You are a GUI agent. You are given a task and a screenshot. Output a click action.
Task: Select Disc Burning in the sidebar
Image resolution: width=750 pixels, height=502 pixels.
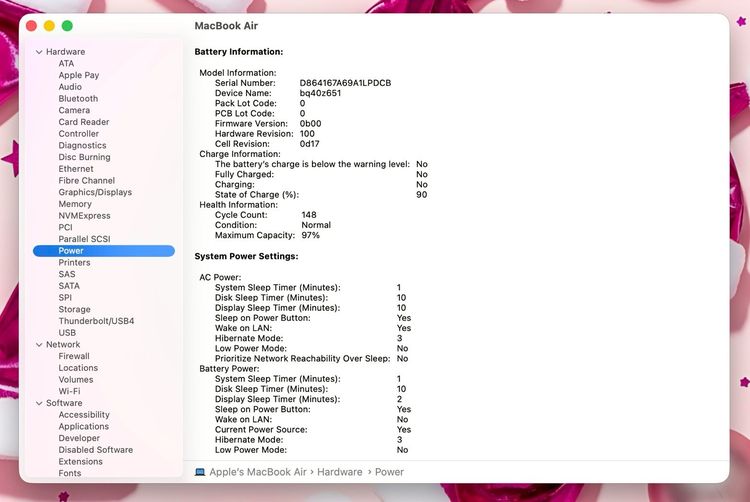click(x=84, y=157)
